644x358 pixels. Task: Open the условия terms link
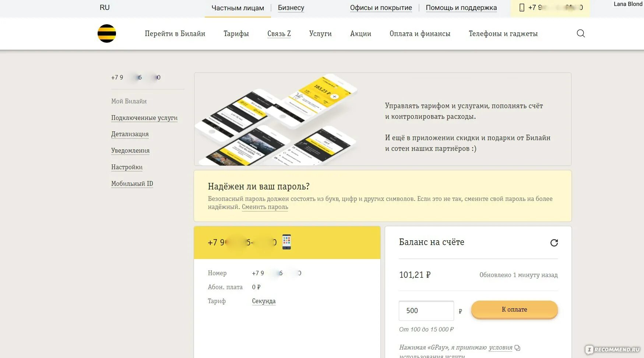500,347
